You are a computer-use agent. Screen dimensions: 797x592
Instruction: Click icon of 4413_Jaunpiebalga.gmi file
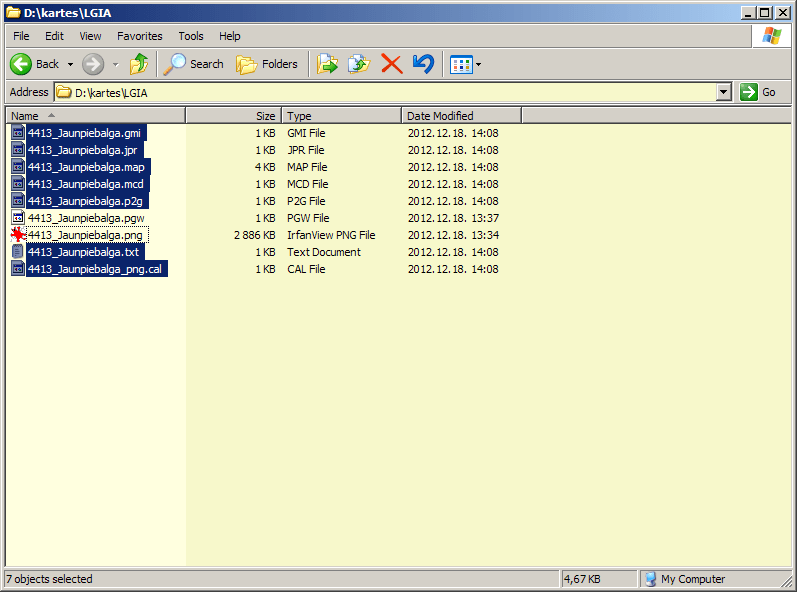tap(18, 133)
